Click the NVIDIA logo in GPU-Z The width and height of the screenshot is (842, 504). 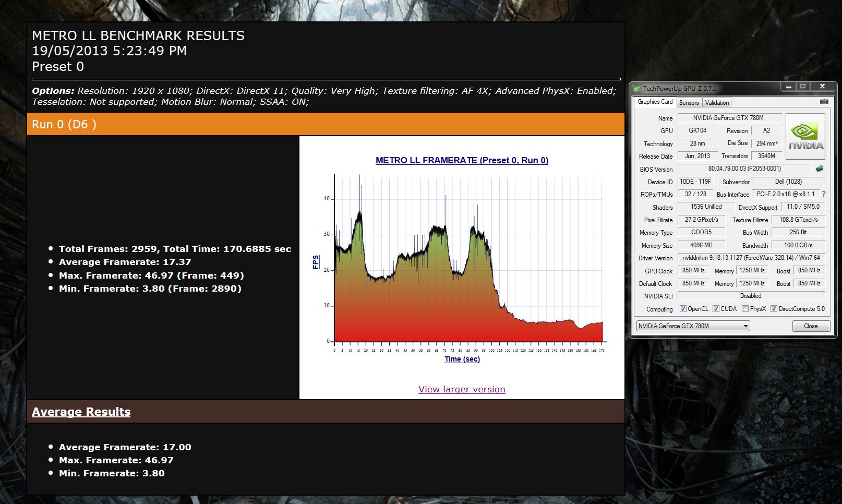(x=805, y=137)
